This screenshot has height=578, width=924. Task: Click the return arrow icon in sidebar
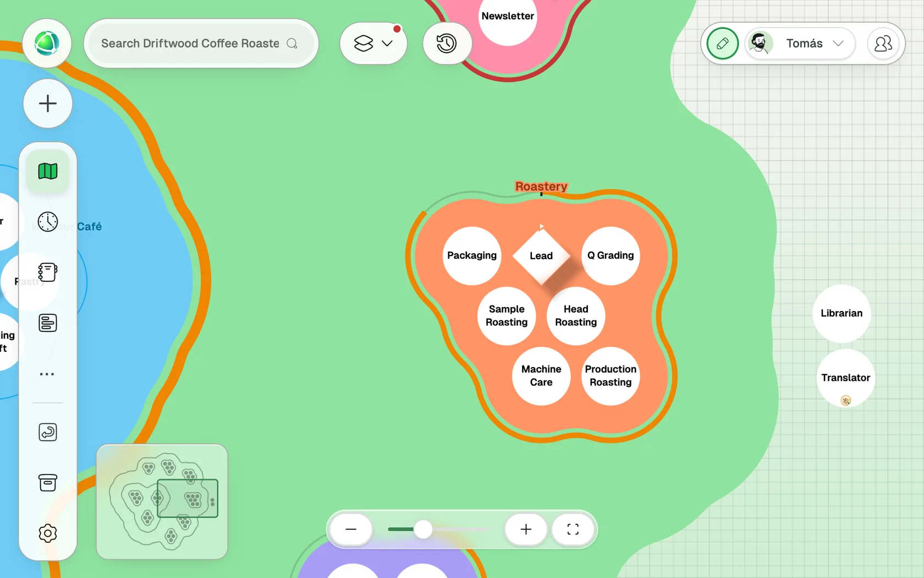click(48, 432)
